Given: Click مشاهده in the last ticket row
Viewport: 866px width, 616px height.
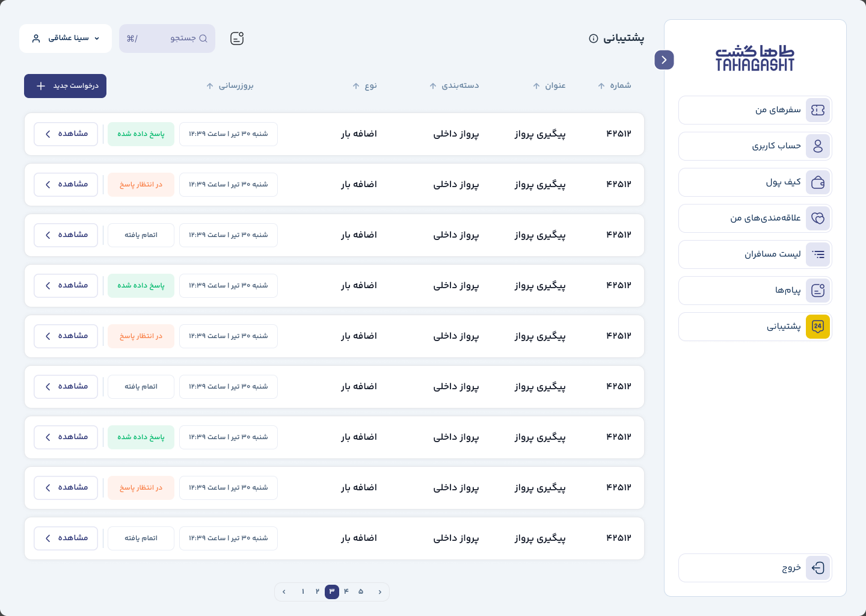Looking at the screenshot, I should point(66,538).
